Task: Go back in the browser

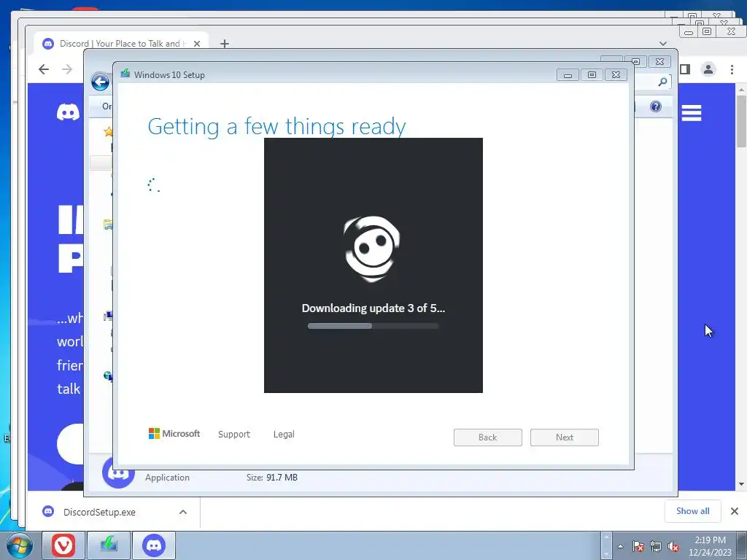Action: (44, 69)
